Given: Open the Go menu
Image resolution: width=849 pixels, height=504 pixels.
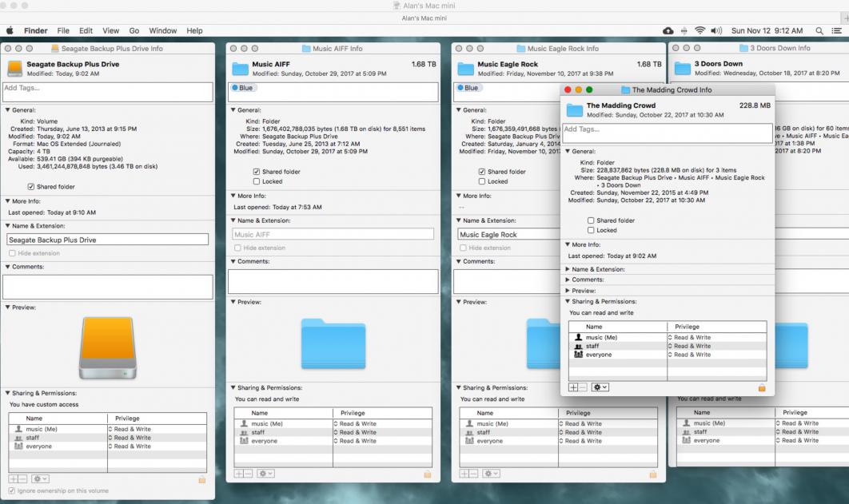Looking at the screenshot, I should 134,30.
